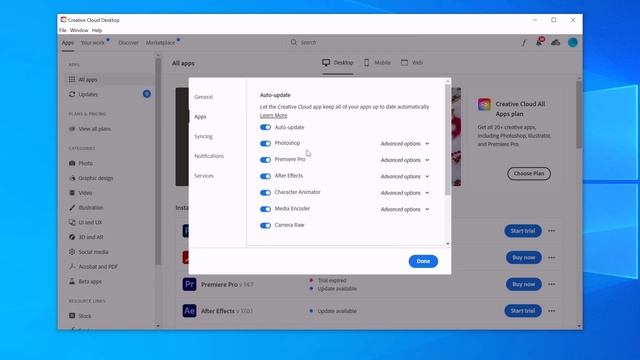Image resolution: width=640 pixels, height=360 pixels.
Task: Switch to the Discover tab
Action: 128,42
